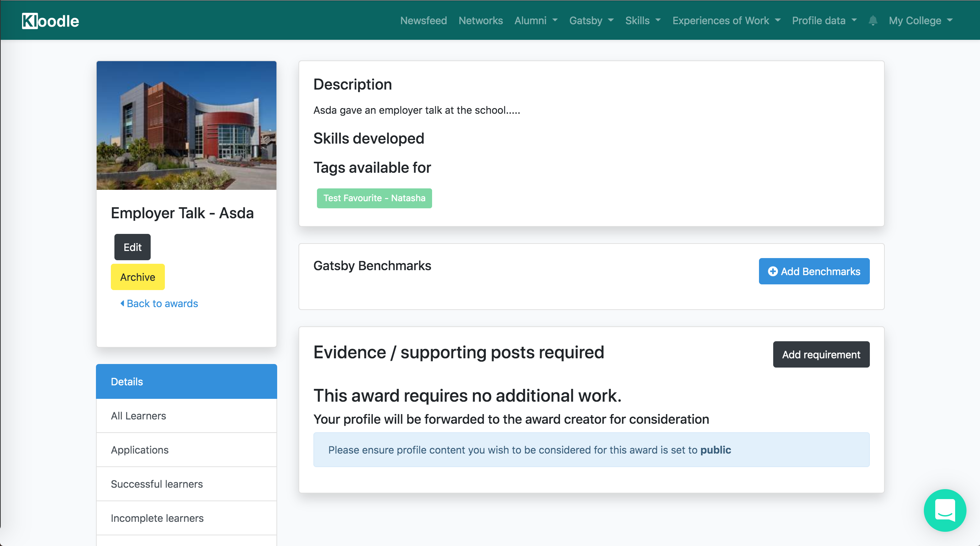Open Incomplete learners tab
The height and width of the screenshot is (546, 980).
click(x=187, y=518)
